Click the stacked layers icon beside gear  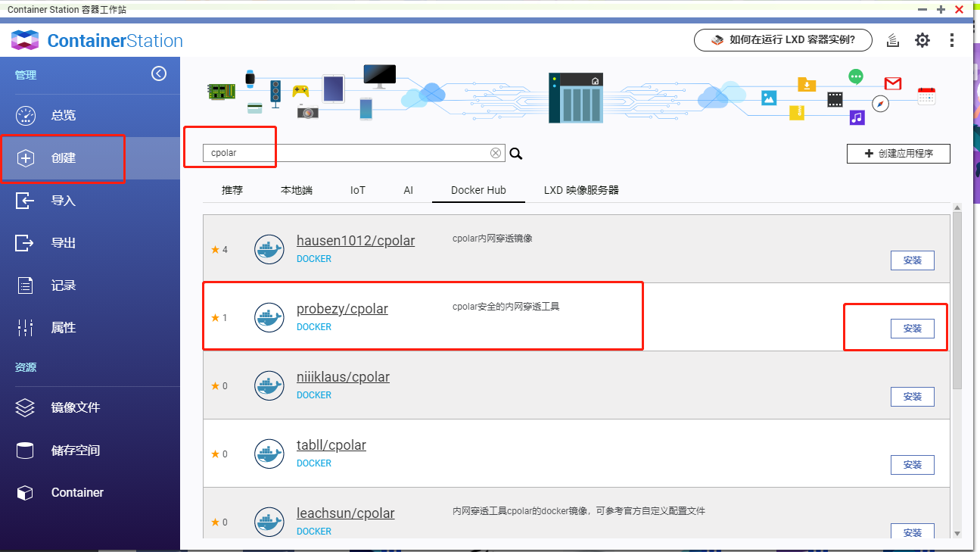coord(893,40)
